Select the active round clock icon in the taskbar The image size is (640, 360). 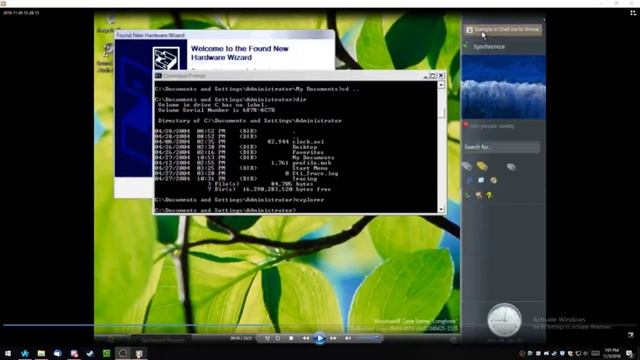click(122, 353)
